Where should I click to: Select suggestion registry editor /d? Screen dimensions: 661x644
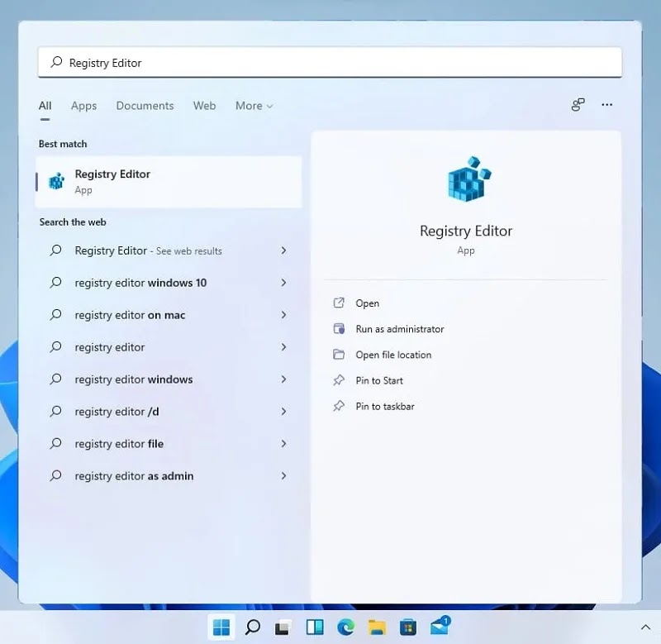pos(169,412)
